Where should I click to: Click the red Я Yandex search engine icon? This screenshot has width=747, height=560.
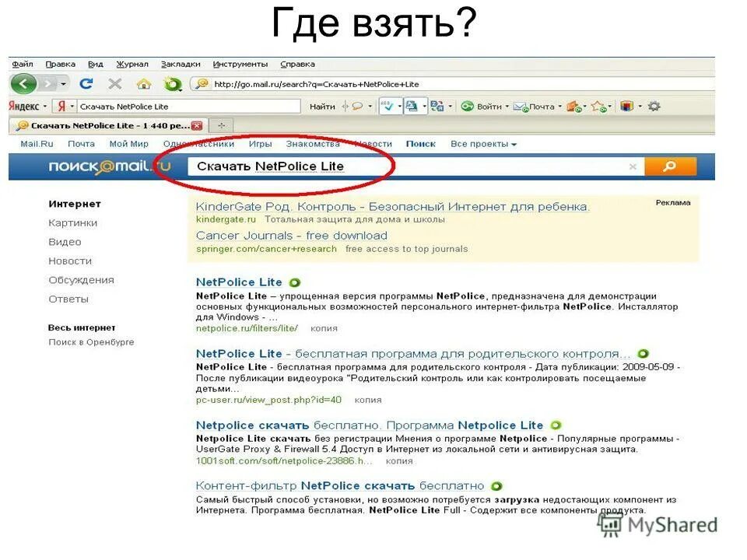(x=61, y=107)
